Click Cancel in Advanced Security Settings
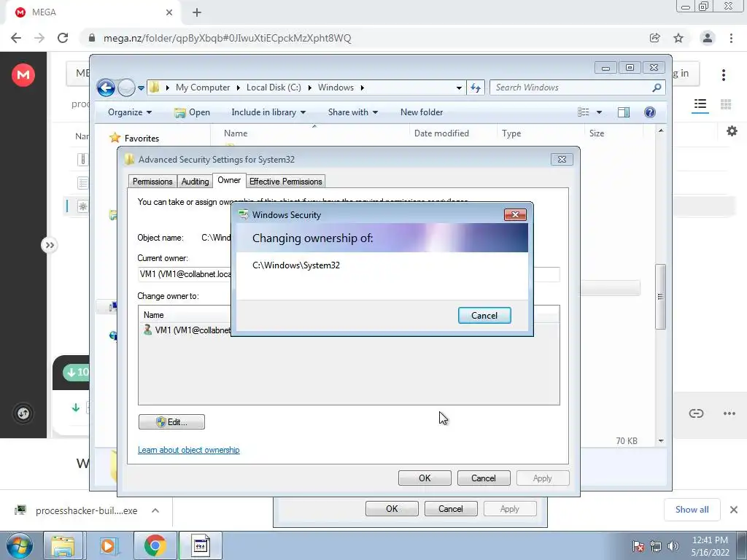 [x=484, y=478]
